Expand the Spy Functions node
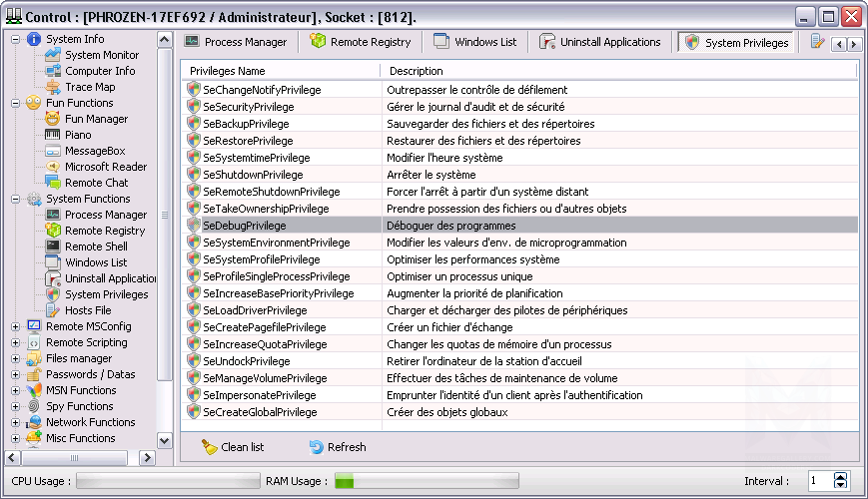Viewport: 868px width, 499px height. (15, 406)
